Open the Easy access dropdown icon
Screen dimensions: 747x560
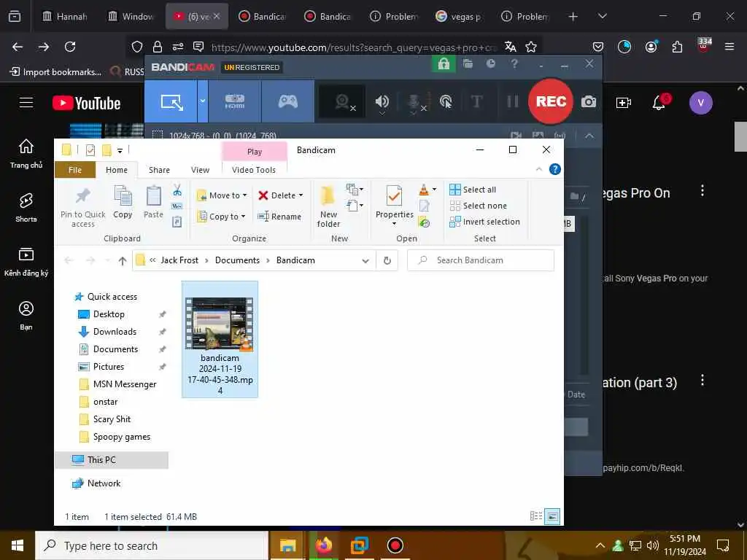(355, 206)
